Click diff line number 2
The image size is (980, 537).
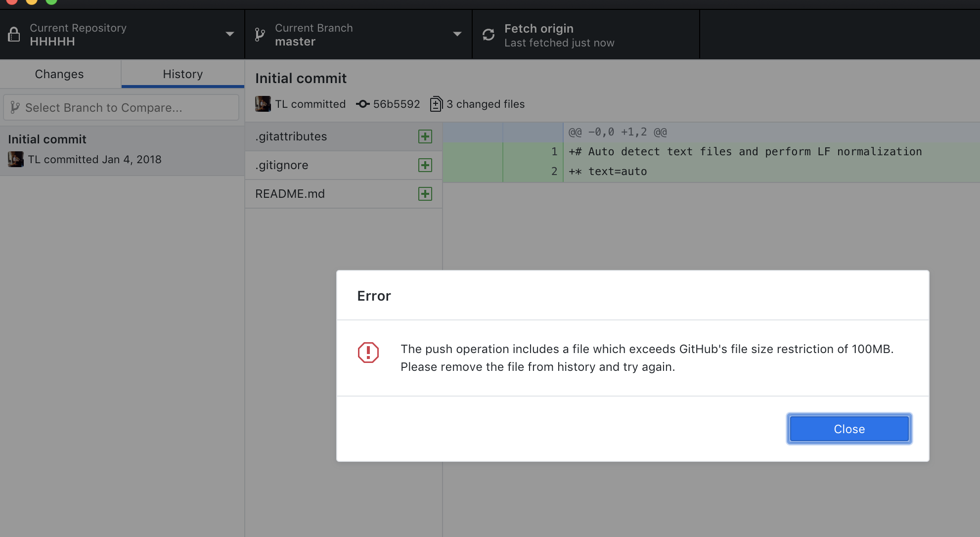[x=554, y=172]
